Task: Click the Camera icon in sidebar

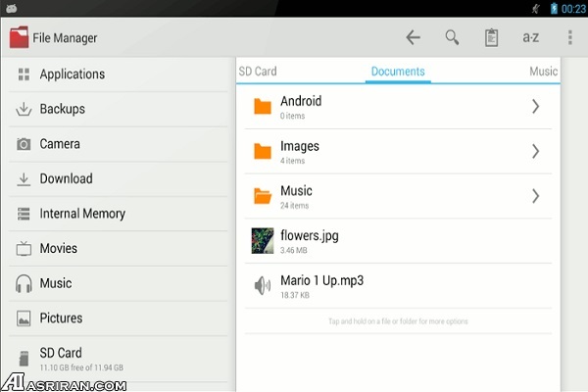Action: point(24,144)
